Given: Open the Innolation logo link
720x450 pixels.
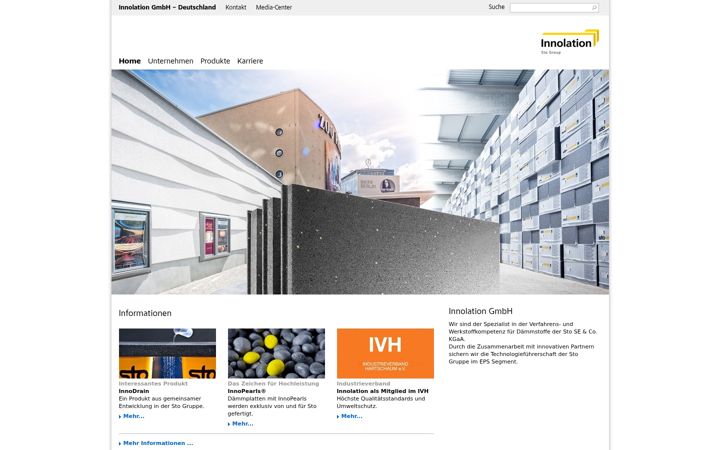Looking at the screenshot, I should [x=570, y=42].
